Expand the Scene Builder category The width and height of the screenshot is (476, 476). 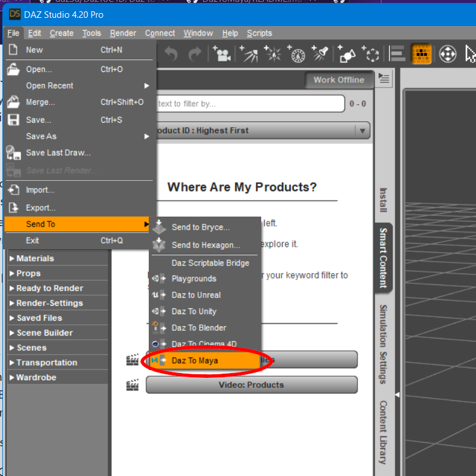coord(57,333)
